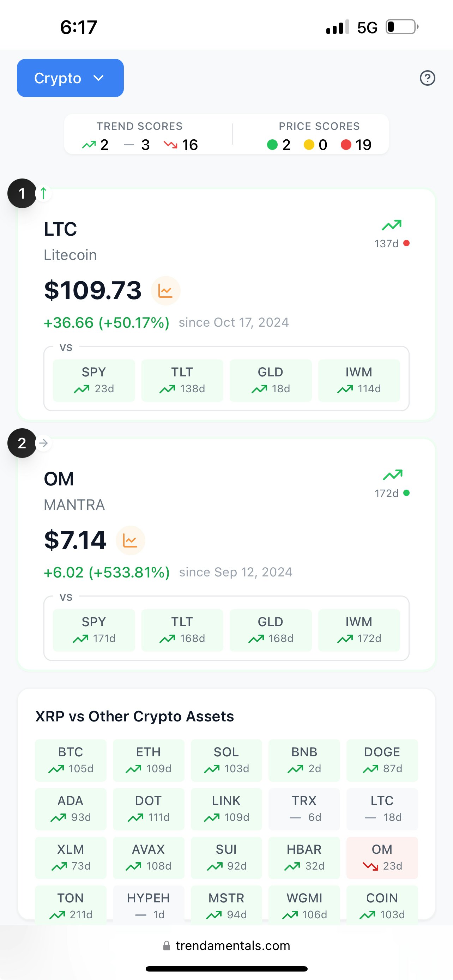453x980 pixels.
Task: Open the help question mark icon
Action: (427, 78)
